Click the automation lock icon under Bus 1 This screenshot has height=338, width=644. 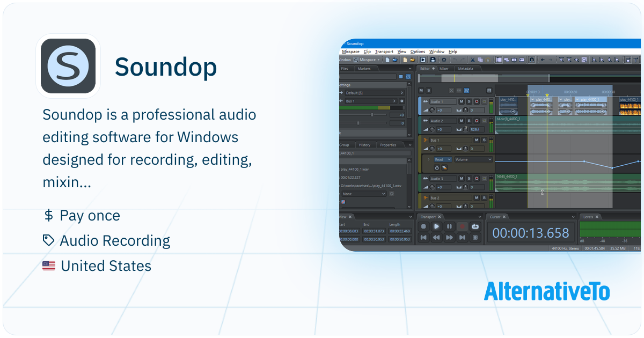pos(437,168)
